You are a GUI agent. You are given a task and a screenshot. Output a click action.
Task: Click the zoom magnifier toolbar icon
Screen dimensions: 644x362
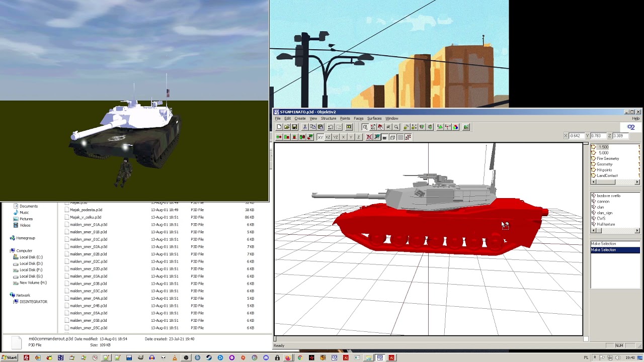click(396, 127)
